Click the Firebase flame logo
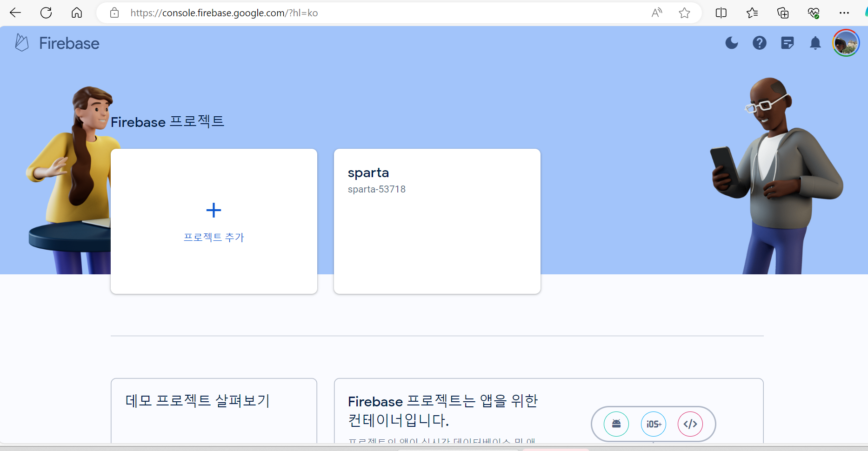This screenshot has height=451, width=868. click(22, 43)
